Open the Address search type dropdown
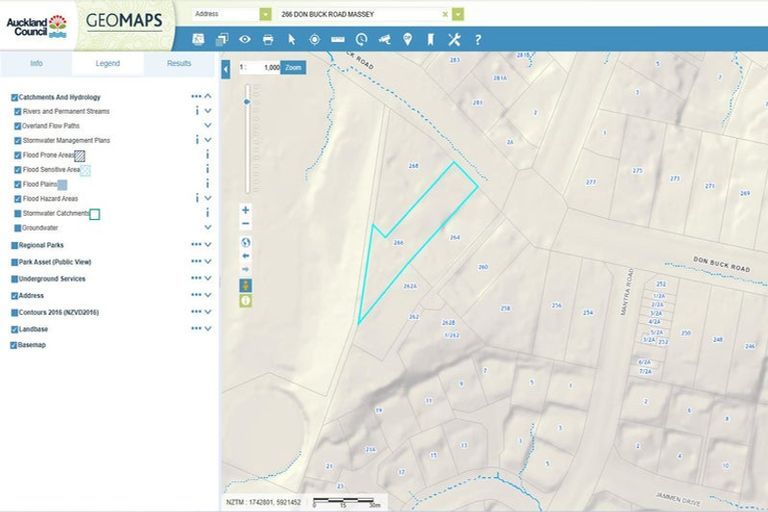The image size is (768, 512). [265, 15]
